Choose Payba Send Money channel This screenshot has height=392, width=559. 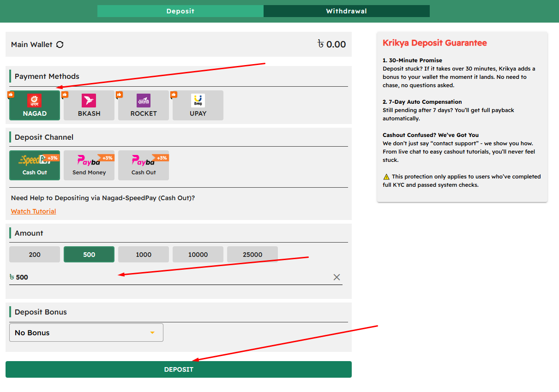tap(89, 166)
